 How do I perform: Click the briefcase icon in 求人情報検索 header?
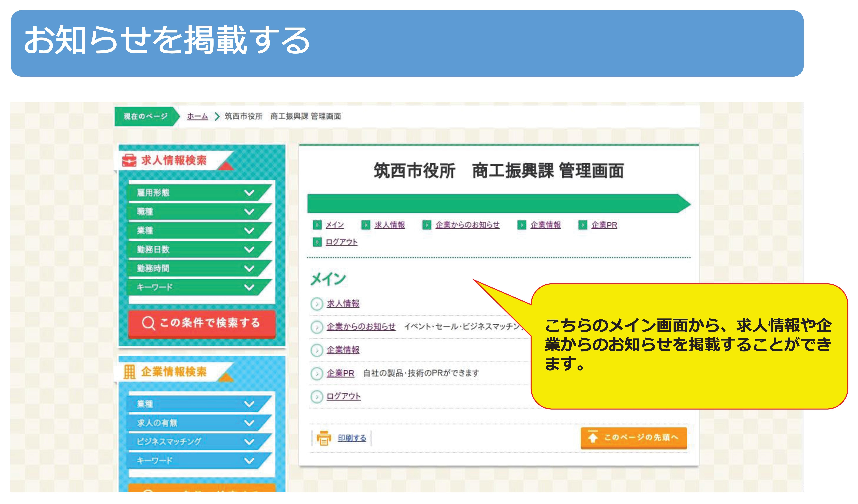[129, 160]
